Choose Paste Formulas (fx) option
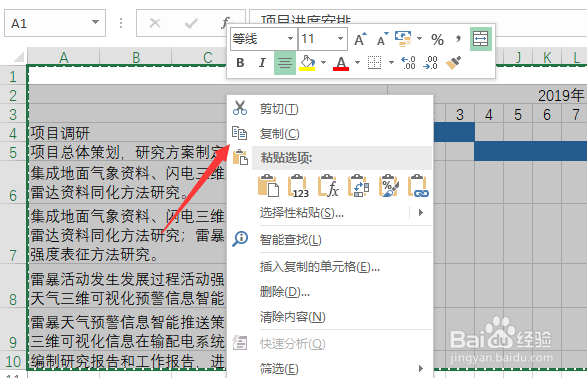The height and width of the screenshot is (378, 587). (328, 186)
